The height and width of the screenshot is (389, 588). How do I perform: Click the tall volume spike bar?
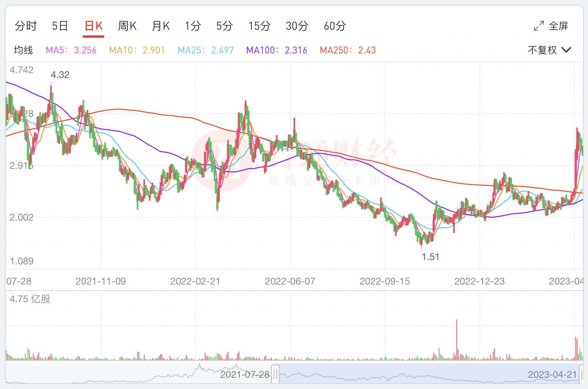click(x=456, y=340)
